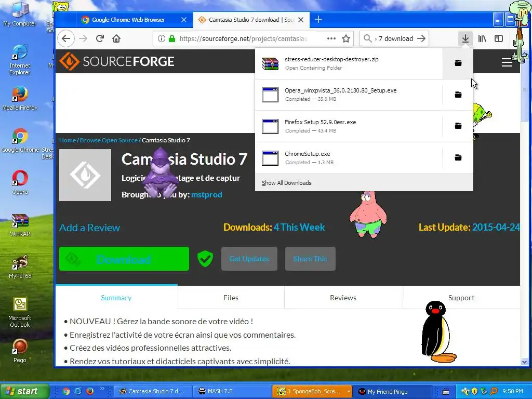Open ChromeSetup.exe download entry
This screenshot has height=399, width=532.
tap(349, 157)
